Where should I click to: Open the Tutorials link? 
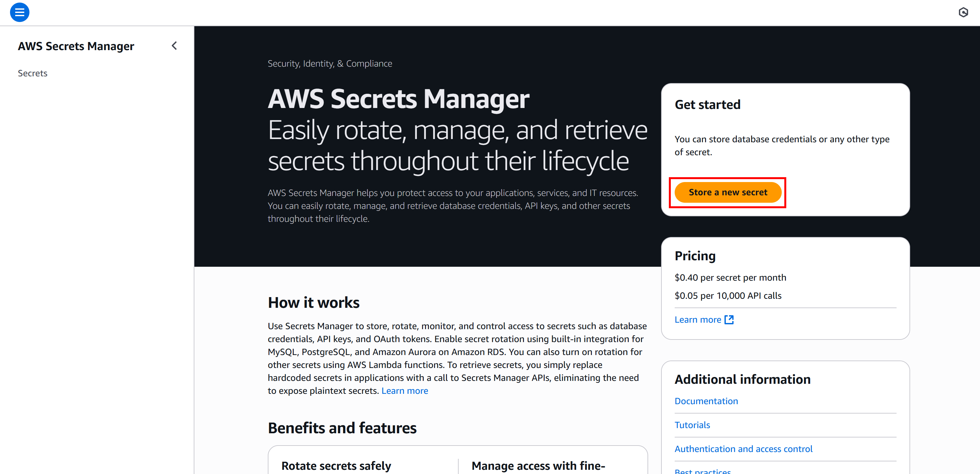[x=692, y=425]
